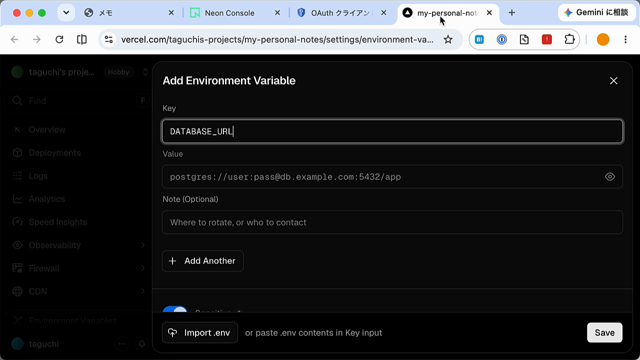This screenshot has width=640, height=360.
Task: Toggle value visibility eye icon
Action: pyautogui.click(x=610, y=177)
